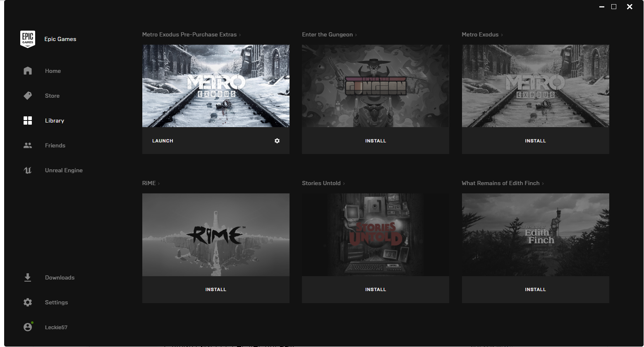Click chevron next to Metro Exodus Pre-Purchase Extras
Image resolution: width=644 pixels, height=347 pixels.
tap(240, 35)
